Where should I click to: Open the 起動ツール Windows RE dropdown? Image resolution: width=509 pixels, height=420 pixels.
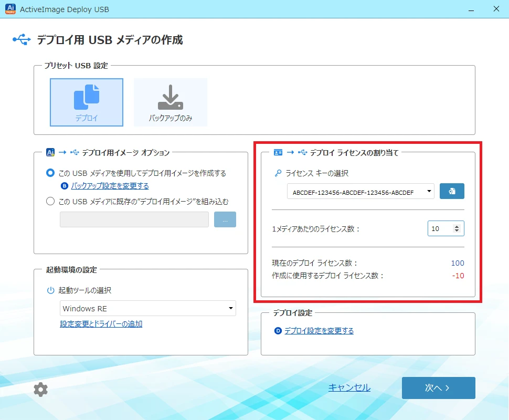147,308
